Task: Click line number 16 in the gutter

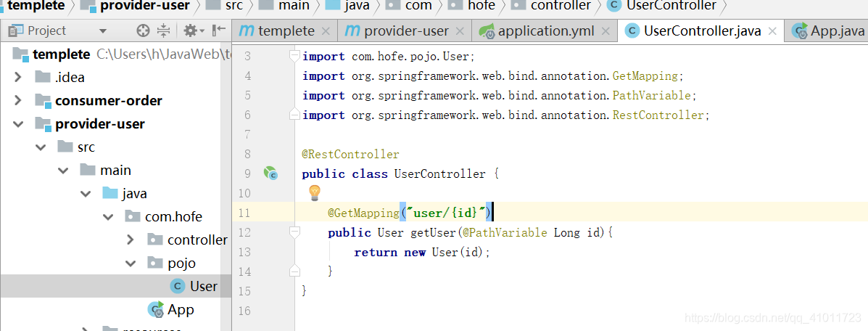Action: [x=244, y=311]
